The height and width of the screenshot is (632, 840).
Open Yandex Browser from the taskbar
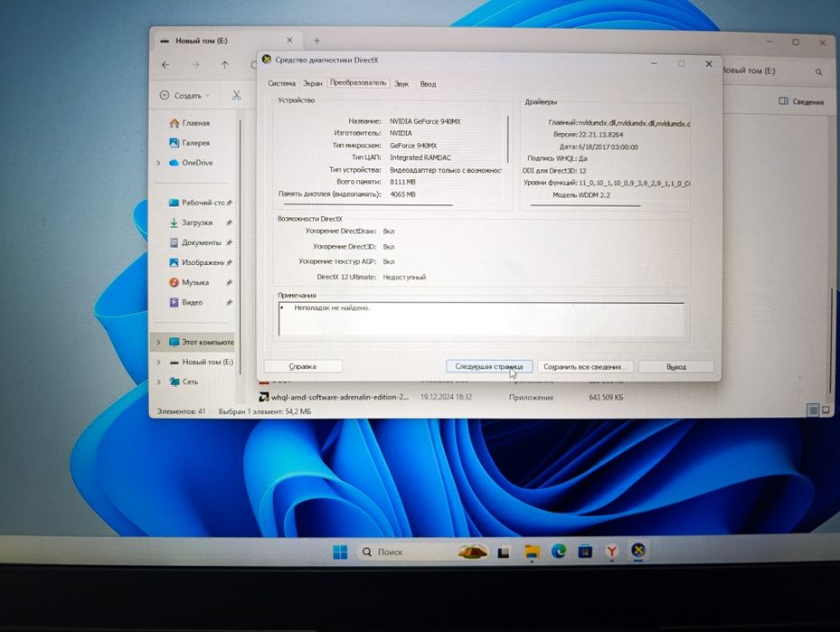[611, 552]
